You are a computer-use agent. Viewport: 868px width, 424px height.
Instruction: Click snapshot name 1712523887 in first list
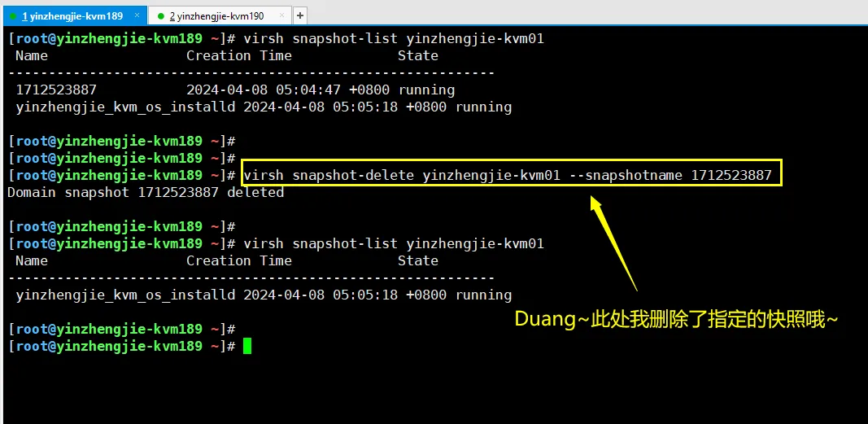click(x=56, y=90)
